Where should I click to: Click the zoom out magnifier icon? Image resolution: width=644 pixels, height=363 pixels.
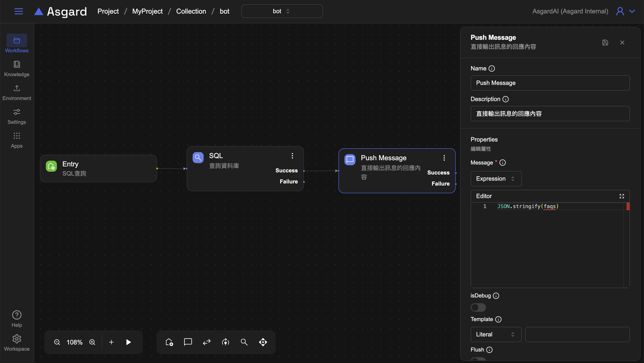(x=57, y=342)
